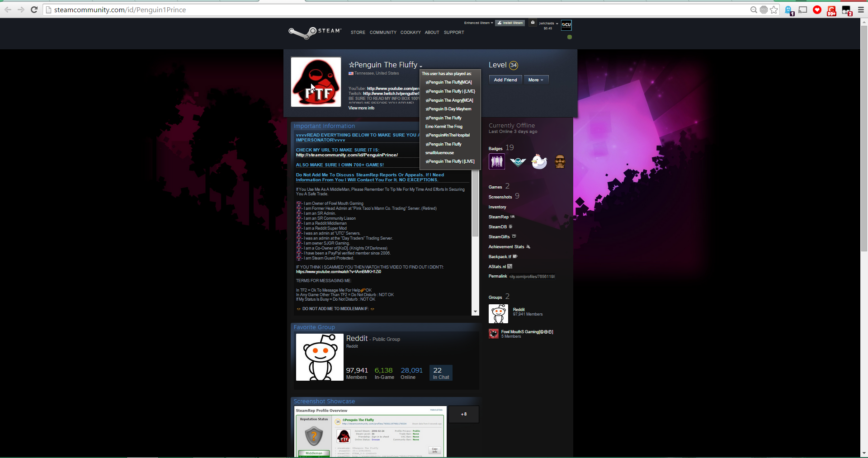Open the jwrichards account dropdown
The image size is (868, 458).
[x=548, y=23]
